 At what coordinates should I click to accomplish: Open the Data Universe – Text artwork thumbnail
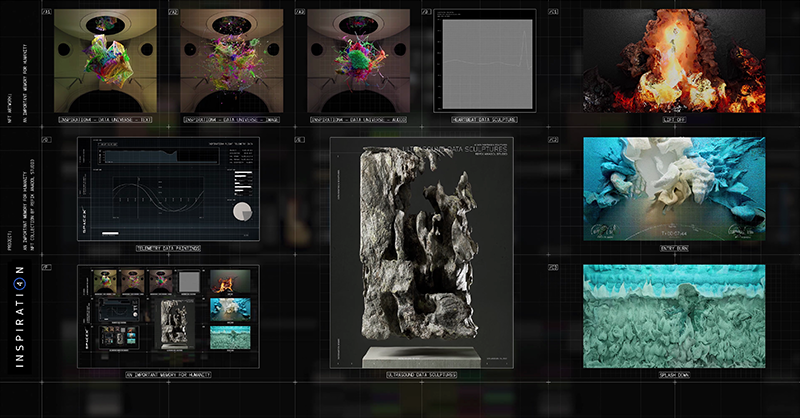106,61
